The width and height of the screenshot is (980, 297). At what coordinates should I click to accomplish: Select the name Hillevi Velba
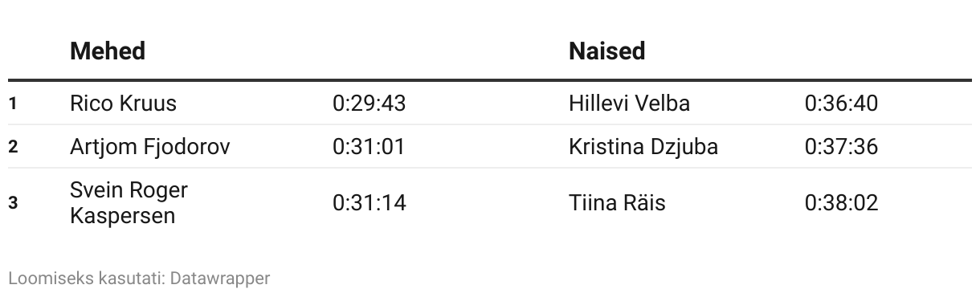click(x=629, y=104)
